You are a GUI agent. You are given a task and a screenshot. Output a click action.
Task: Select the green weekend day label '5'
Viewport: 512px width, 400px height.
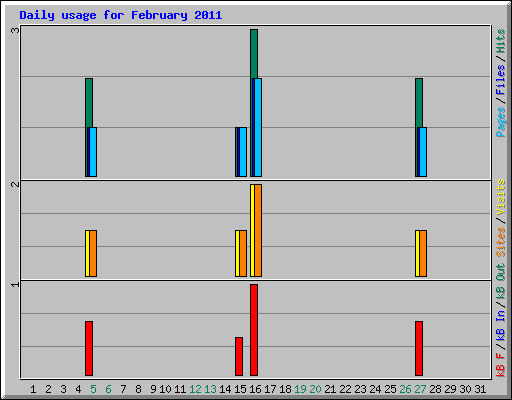(x=93, y=389)
